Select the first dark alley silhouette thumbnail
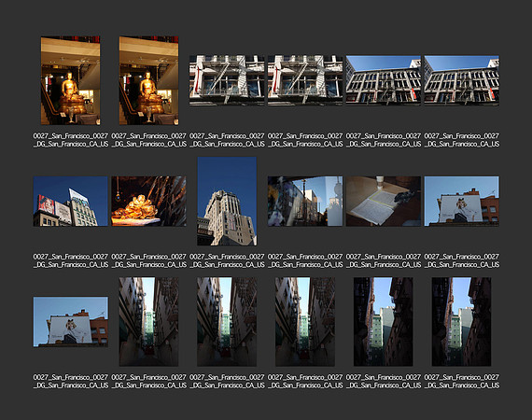532x420 pixels. point(384,322)
